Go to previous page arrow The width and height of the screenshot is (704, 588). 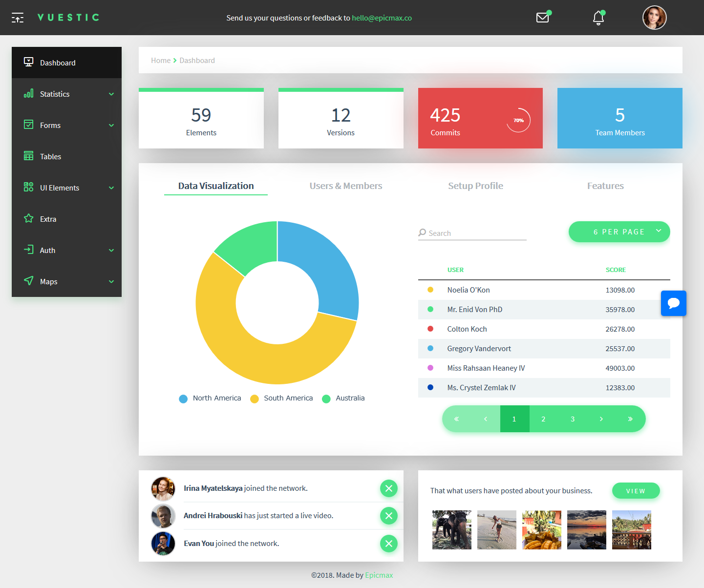486,419
